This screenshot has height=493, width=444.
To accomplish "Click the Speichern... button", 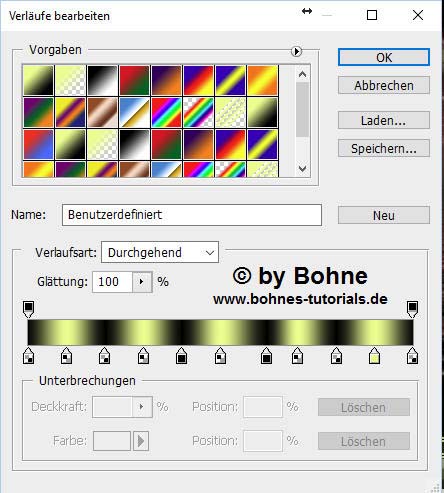I will [x=384, y=148].
